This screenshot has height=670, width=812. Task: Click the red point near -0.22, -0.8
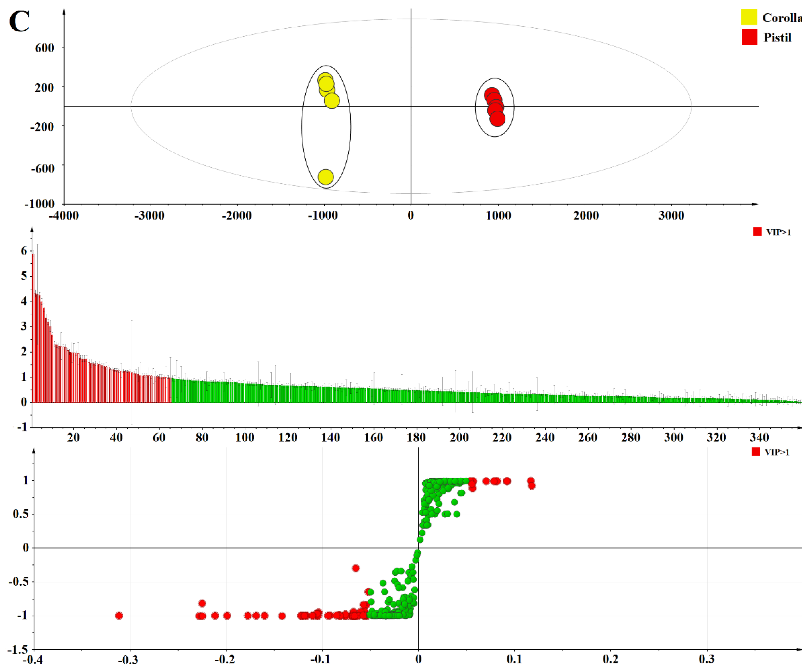(202, 603)
